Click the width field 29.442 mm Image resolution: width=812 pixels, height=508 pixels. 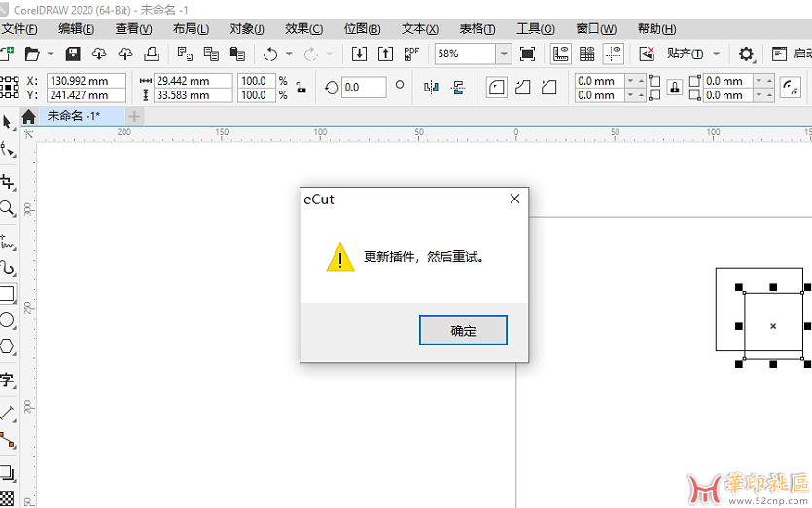(194, 81)
